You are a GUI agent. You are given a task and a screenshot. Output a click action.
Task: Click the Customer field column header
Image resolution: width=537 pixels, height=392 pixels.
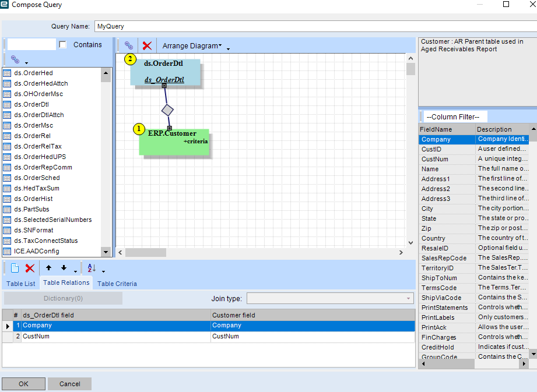(x=313, y=315)
